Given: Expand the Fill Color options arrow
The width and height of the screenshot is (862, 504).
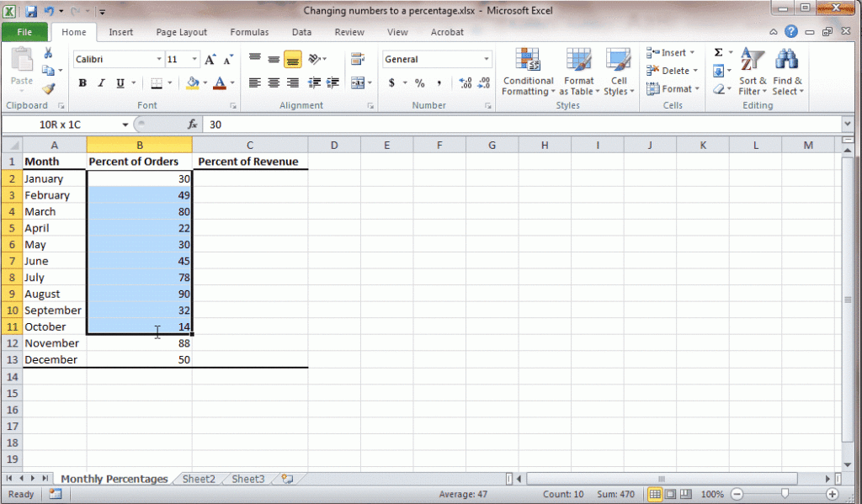Looking at the screenshot, I should point(205,83).
